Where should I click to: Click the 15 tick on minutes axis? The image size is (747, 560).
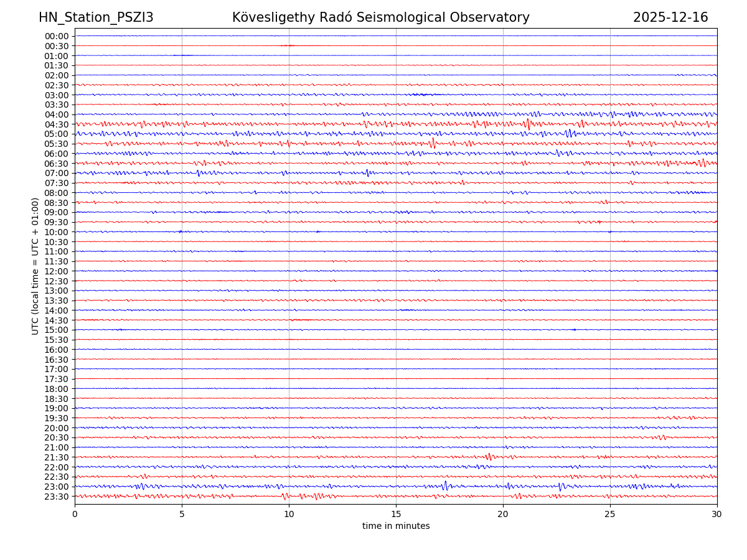pos(396,514)
